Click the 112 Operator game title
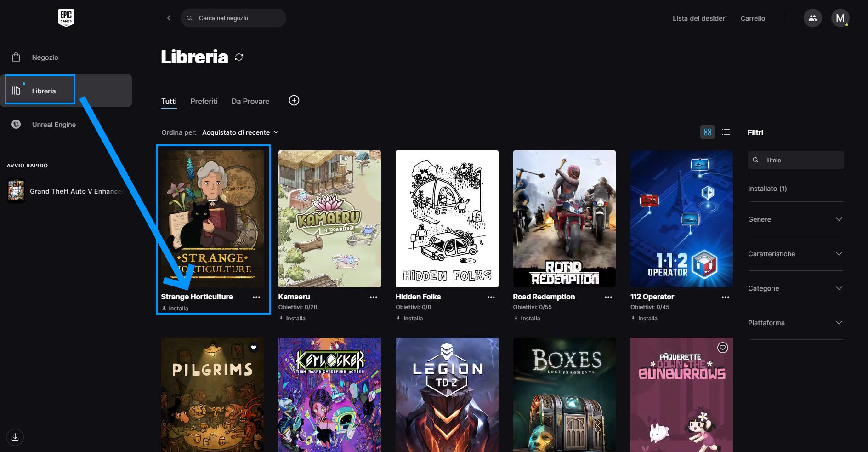The image size is (868, 452). (652, 297)
